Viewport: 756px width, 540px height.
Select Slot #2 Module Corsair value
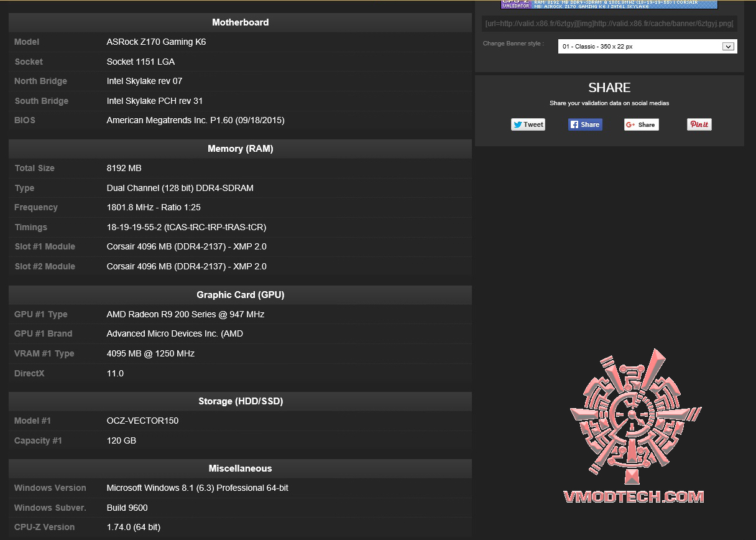[187, 266]
